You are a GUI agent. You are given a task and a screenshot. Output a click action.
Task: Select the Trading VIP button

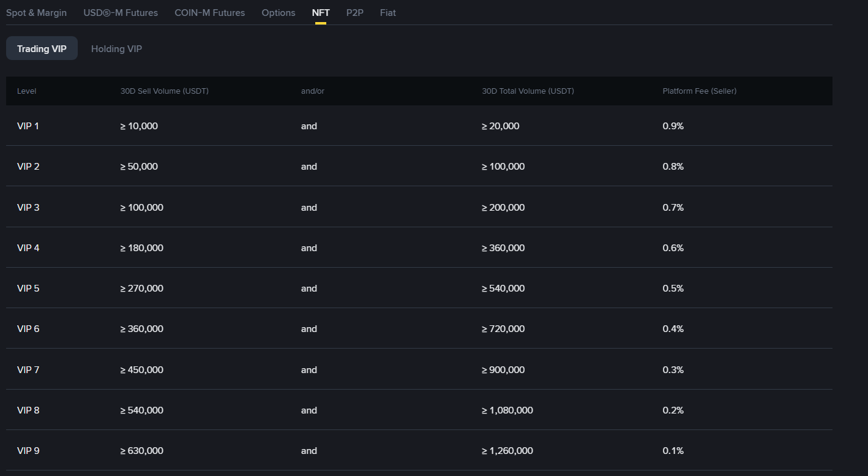42,48
